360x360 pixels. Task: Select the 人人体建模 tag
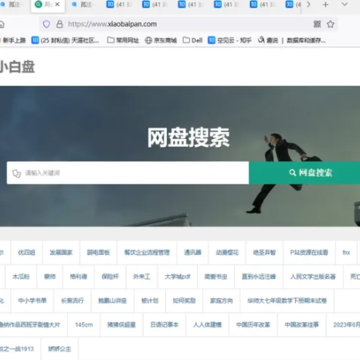pos(207,325)
